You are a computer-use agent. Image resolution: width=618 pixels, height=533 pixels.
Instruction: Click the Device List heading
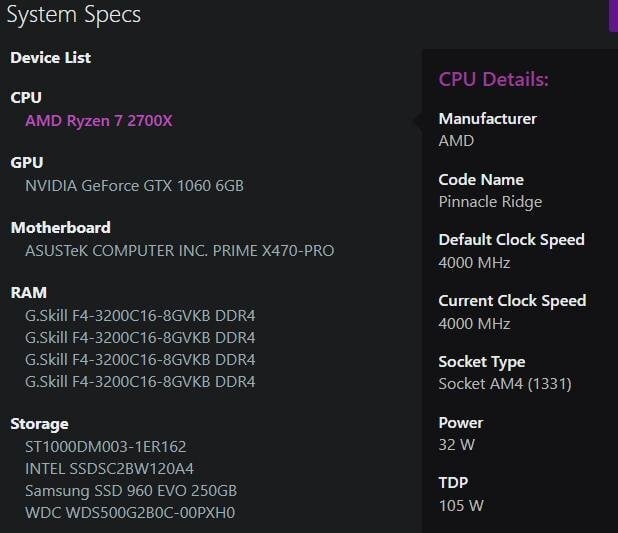(x=50, y=58)
